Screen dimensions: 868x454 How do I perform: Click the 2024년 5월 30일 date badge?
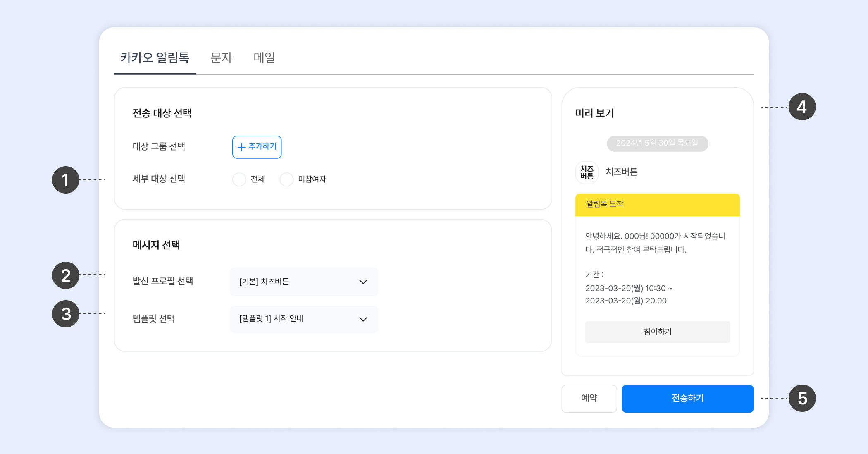pos(657,143)
